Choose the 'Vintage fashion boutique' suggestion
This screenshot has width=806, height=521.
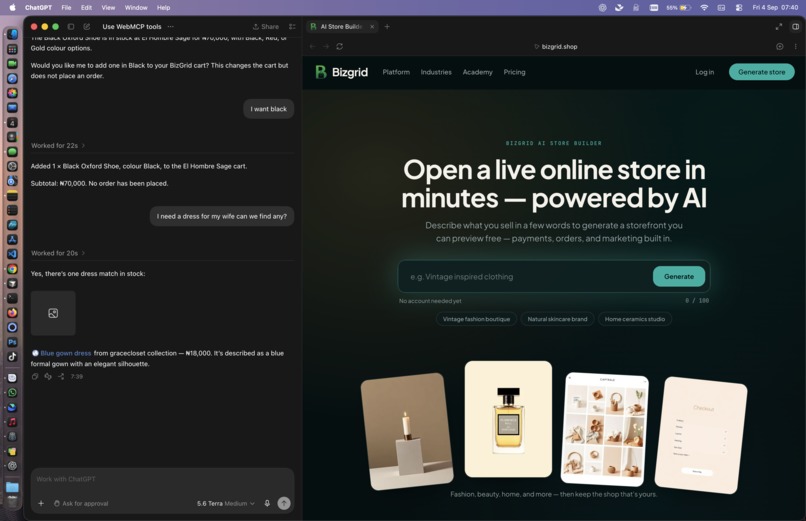coord(477,319)
